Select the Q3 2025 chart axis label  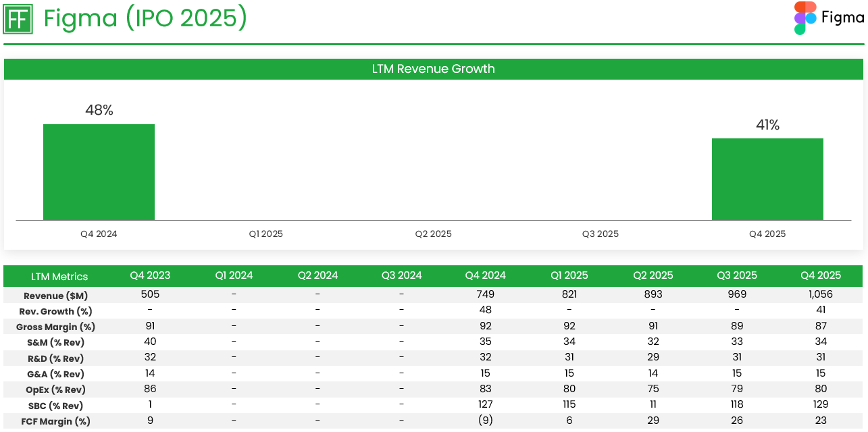(x=601, y=234)
